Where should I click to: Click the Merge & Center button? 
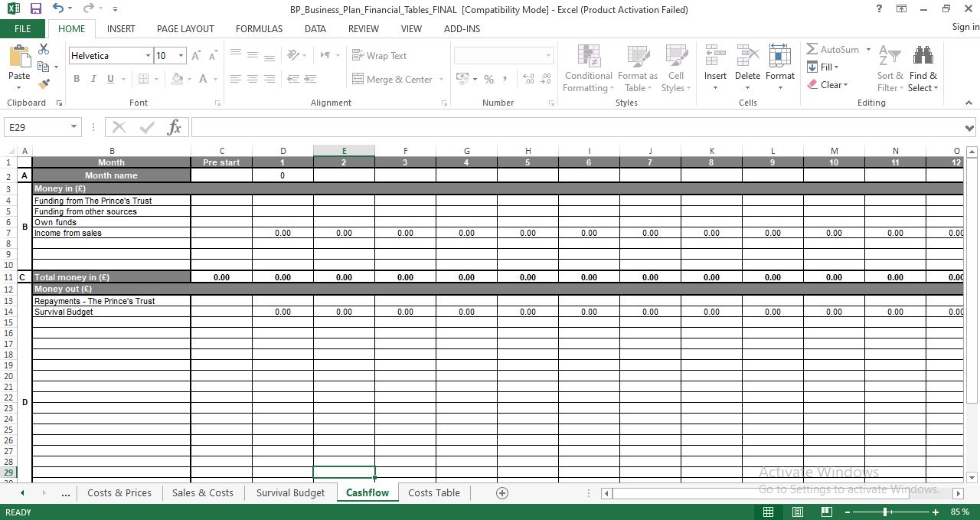click(393, 79)
